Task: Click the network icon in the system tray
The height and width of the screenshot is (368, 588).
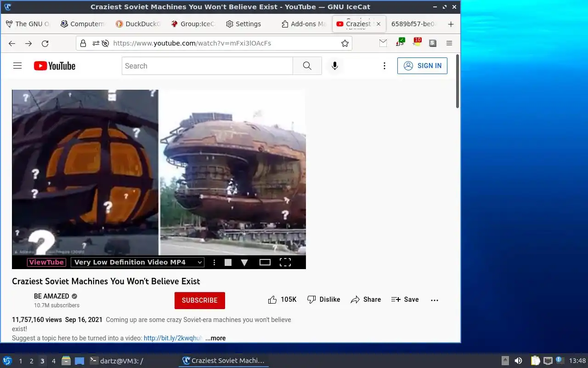Action: click(x=548, y=361)
